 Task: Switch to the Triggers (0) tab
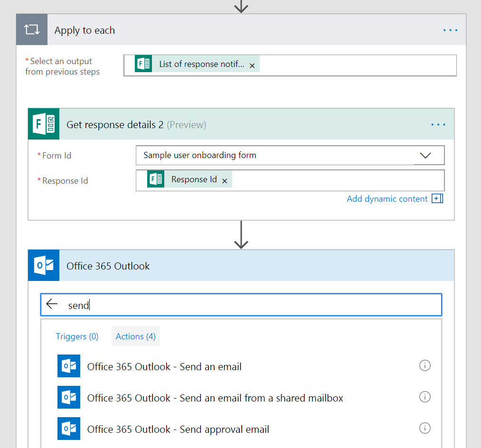(x=77, y=336)
